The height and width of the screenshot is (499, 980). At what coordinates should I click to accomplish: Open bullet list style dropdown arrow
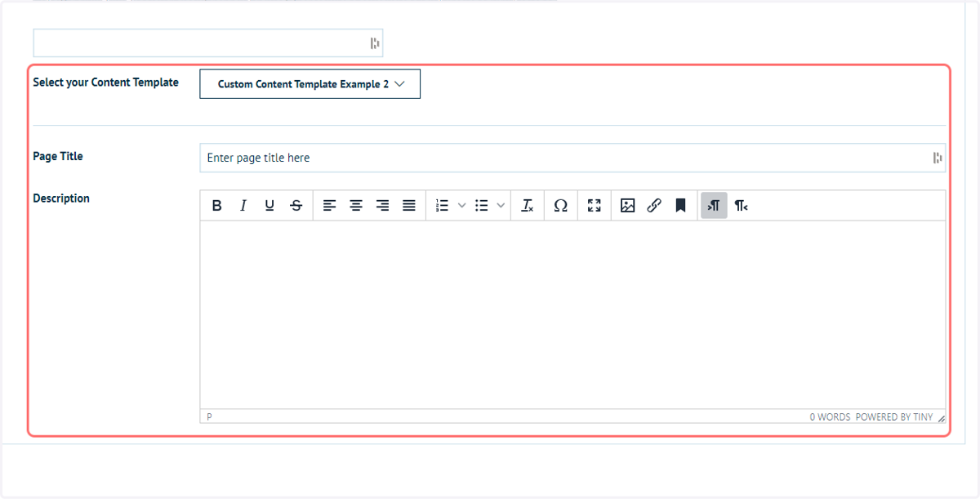pyautogui.click(x=501, y=206)
